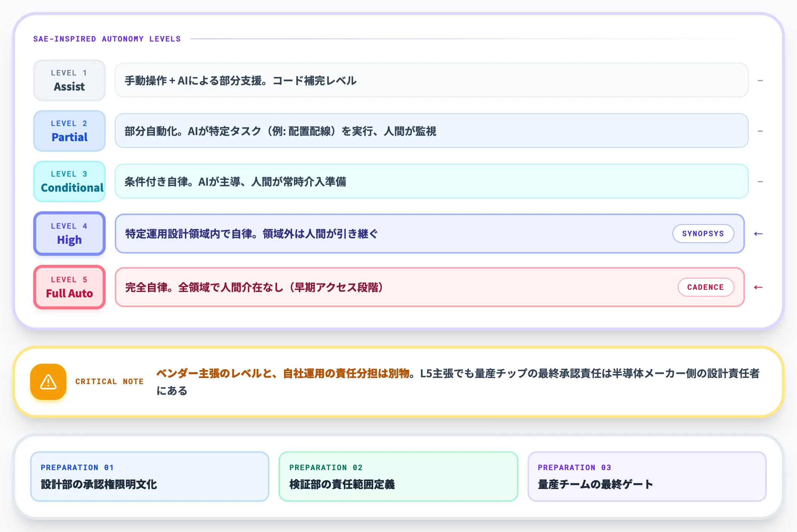797x532 pixels.
Task: Click the dash marker beside the Level 3 row
Action: click(760, 182)
